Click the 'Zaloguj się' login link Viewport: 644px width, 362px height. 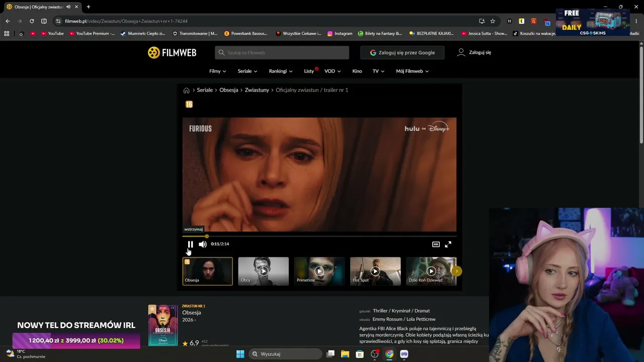tap(474, 52)
